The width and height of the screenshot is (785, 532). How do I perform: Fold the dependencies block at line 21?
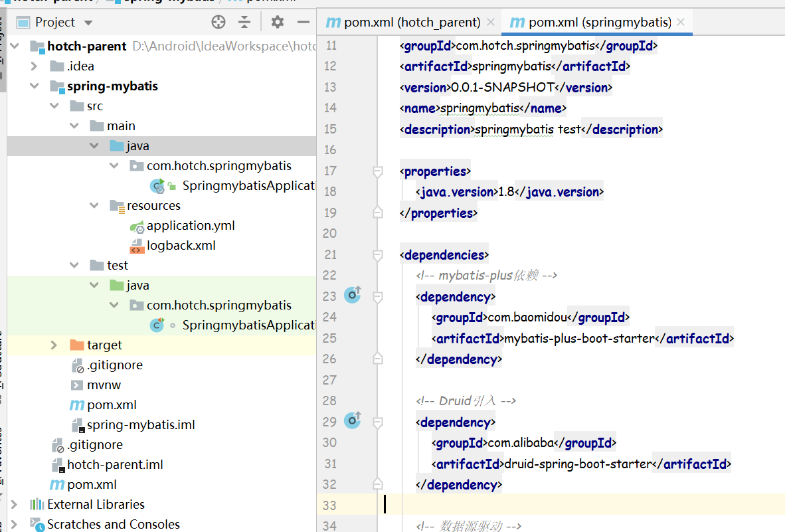[378, 255]
